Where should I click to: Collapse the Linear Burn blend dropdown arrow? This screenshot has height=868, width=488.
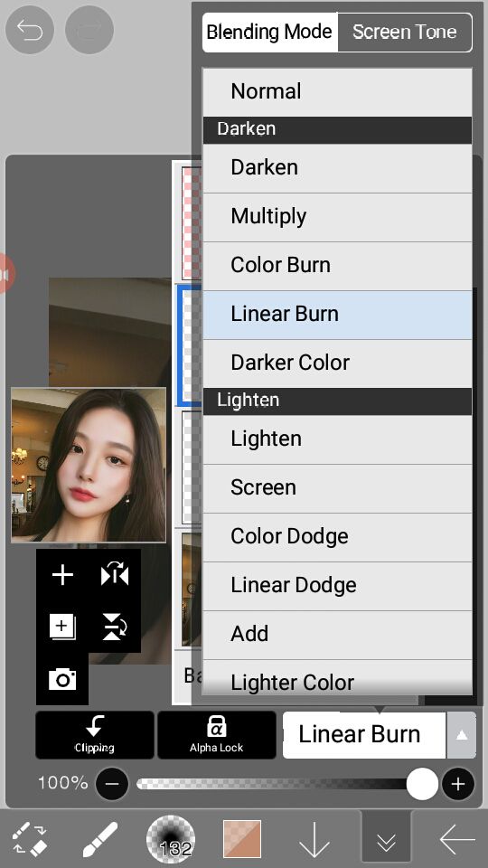pos(462,735)
